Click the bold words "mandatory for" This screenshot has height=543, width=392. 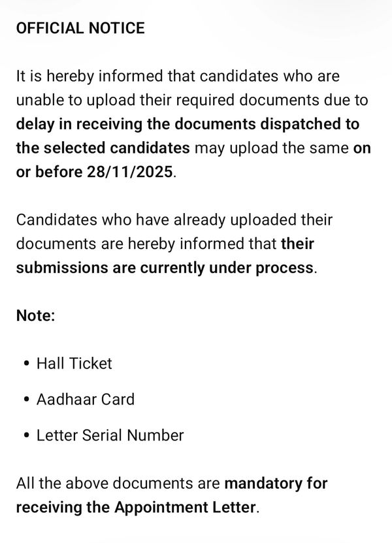pyautogui.click(x=276, y=484)
